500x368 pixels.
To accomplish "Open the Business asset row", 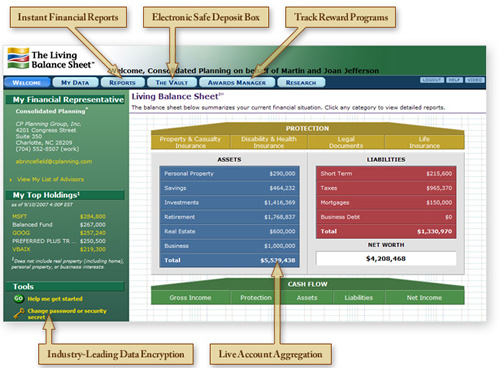I will click(229, 246).
